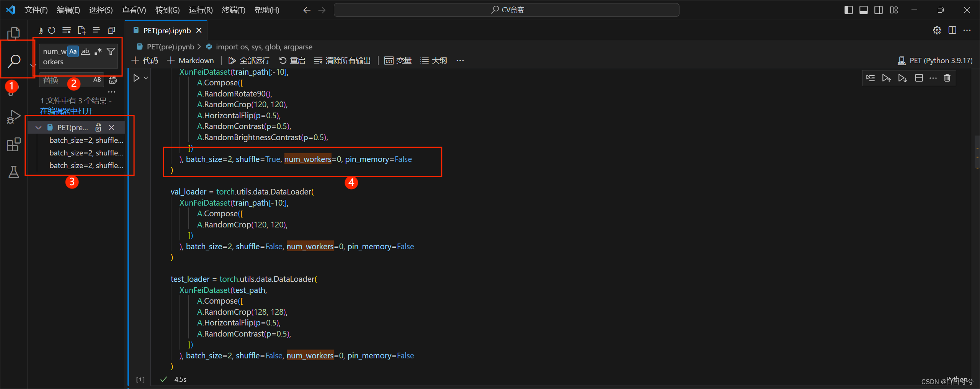
Task: Toggle the primary side bar layout
Action: pyautogui.click(x=848, y=10)
